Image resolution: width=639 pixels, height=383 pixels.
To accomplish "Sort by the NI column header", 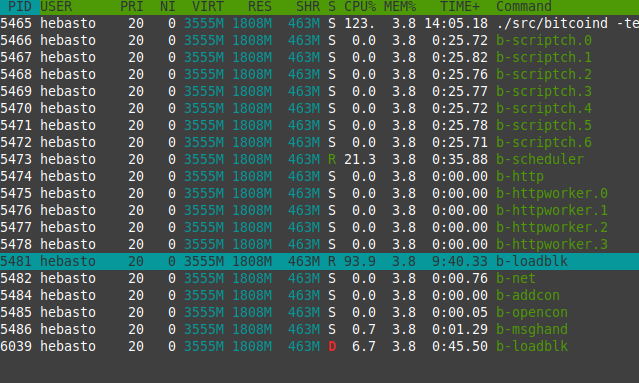I will [x=167, y=7].
